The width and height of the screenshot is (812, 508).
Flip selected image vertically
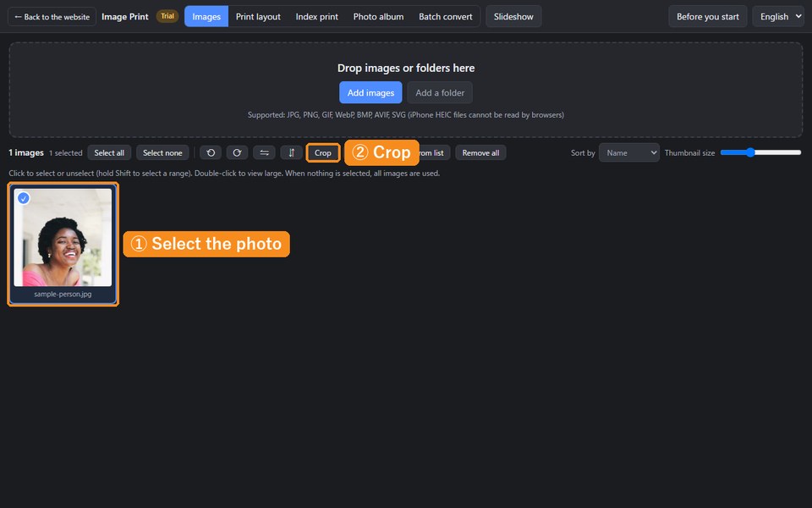(x=291, y=152)
